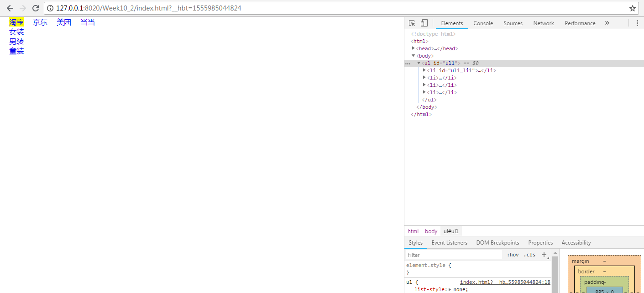Expand the list-style property value triangle
This screenshot has height=293, width=644.
[x=450, y=289]
